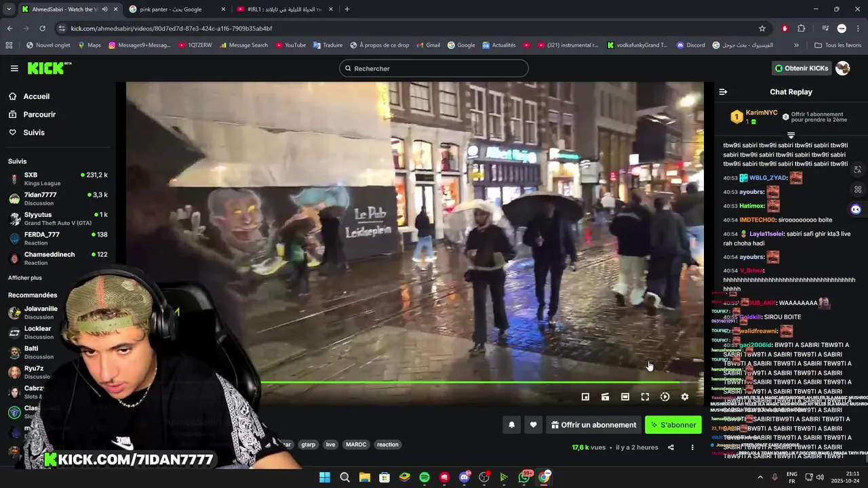Open Spotify from the taskbar
Viewport: 868px width, 488px height.
click(425, 477)
